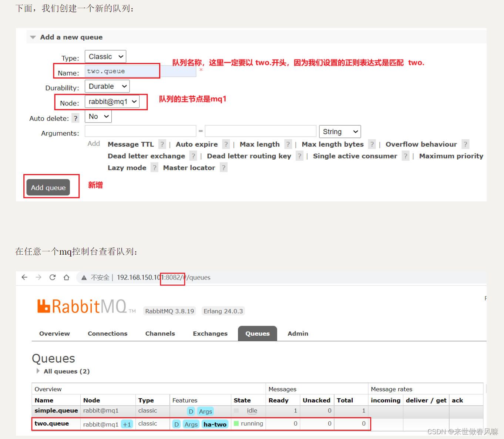Add the Dead letter routing key argument

click(x=249, y=156)
